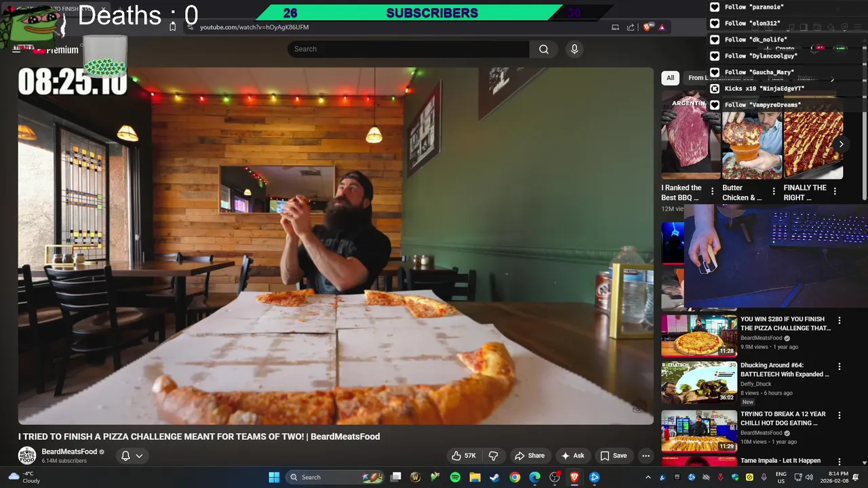Open options for chilli hot dog video
Image resolution: width=868 pixels, height=488 pixels.
coord(840,415)
